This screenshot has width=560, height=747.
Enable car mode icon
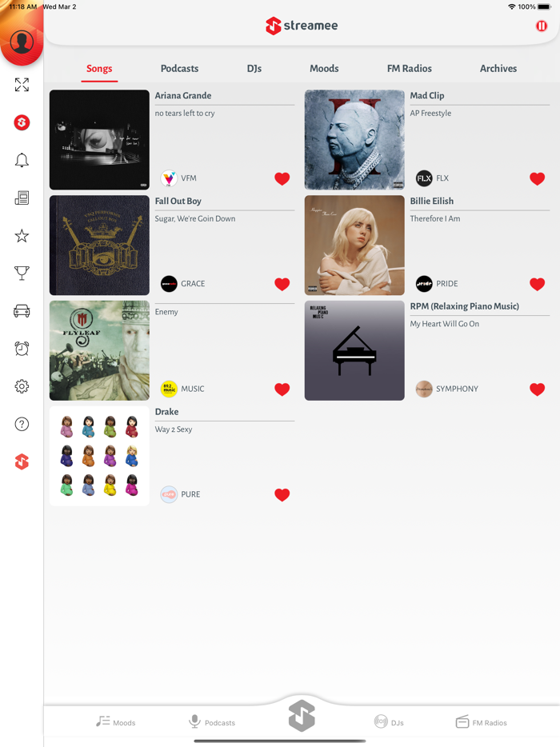pyautogui.click(x=22, y=311)
